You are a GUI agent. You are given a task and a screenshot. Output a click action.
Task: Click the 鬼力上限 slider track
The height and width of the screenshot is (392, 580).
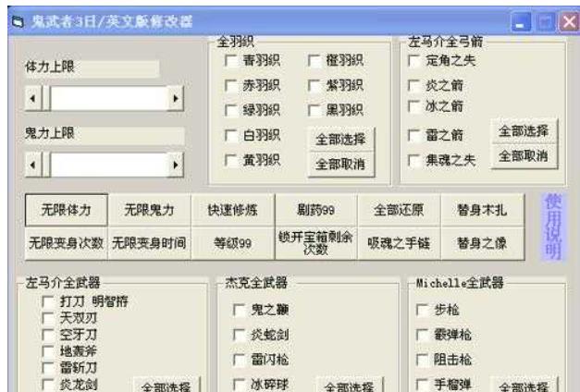click(x=109, y=165)
